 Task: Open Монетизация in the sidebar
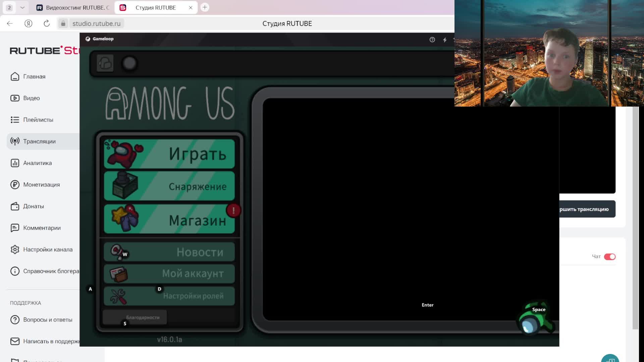tap(41, 185)
